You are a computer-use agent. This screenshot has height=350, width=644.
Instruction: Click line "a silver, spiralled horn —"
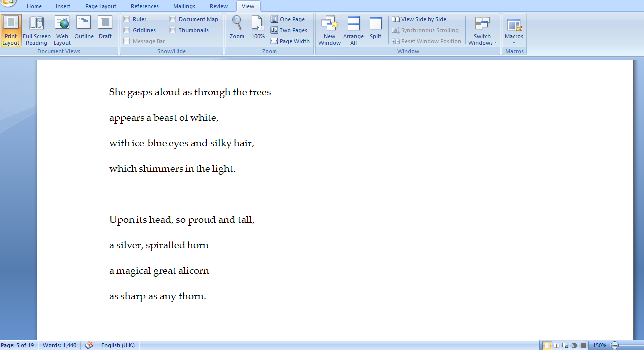tap(164, 245)
